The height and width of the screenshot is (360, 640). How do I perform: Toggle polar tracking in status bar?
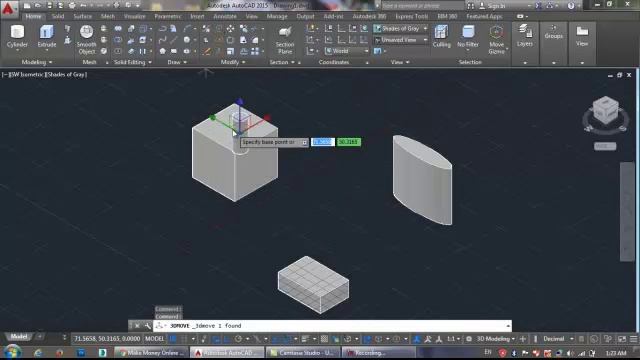click(238, 339)
